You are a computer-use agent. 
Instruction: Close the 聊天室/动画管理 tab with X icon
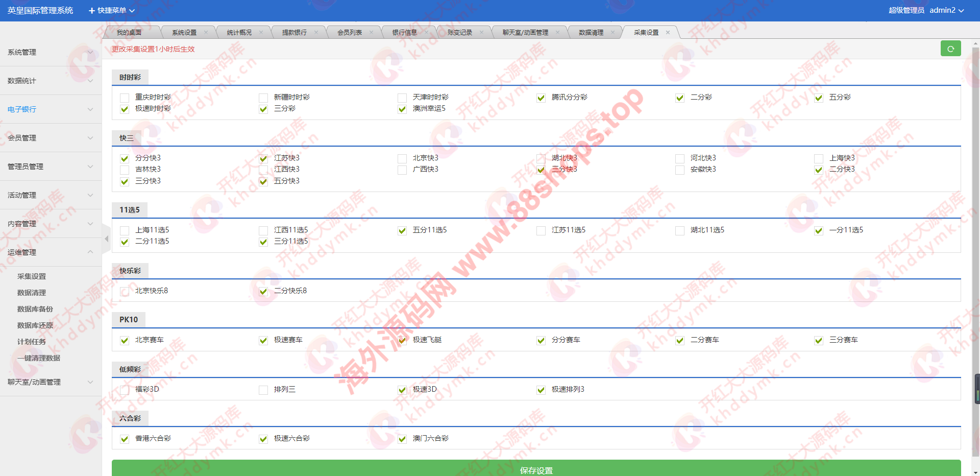[x=557, y=33]
